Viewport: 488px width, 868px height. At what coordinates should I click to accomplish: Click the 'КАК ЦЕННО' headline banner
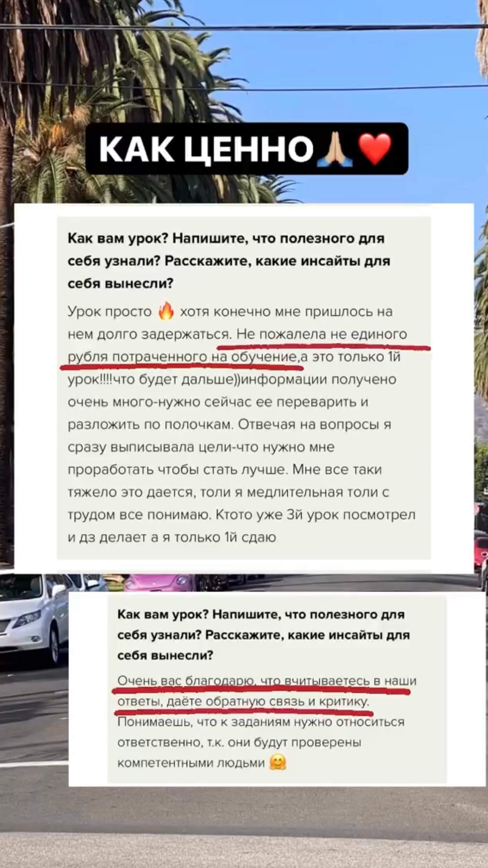coord(247,149)
